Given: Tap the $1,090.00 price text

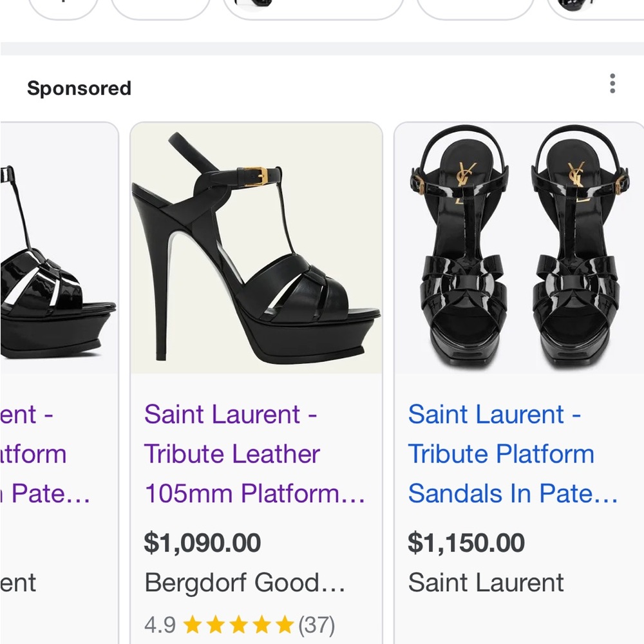Looking at the screenshot, I should pos(203,543).
